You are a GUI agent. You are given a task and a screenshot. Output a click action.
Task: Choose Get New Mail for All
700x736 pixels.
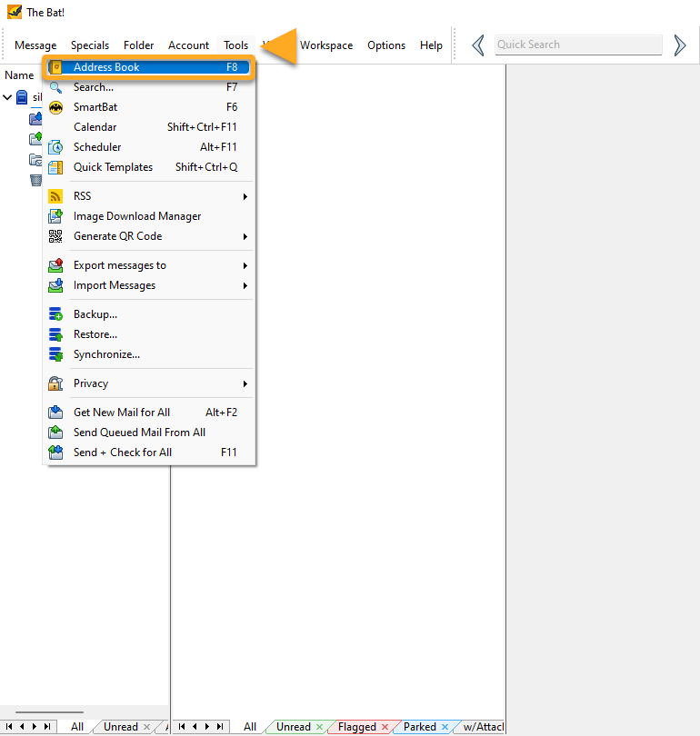(x=122, y=413)
